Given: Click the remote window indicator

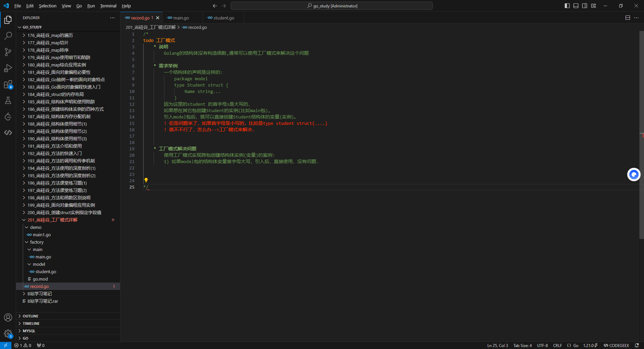Looking at the screenshot, I should [x=6, y=345].
